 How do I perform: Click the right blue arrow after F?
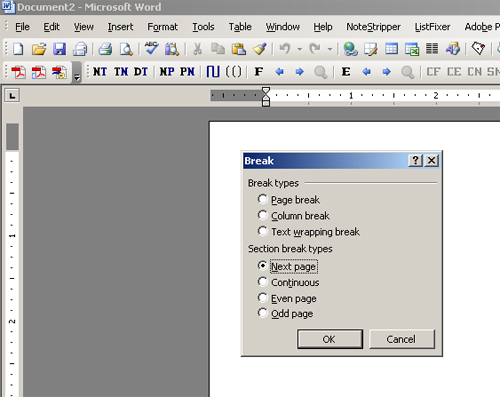300,71
